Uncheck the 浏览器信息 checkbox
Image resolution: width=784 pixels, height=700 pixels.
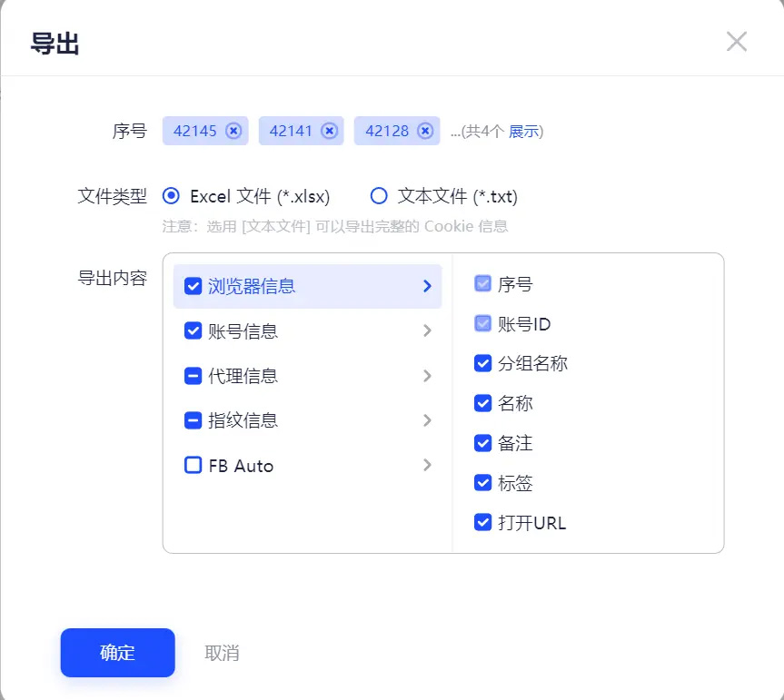pyautogui.click(x=193, y=286)
